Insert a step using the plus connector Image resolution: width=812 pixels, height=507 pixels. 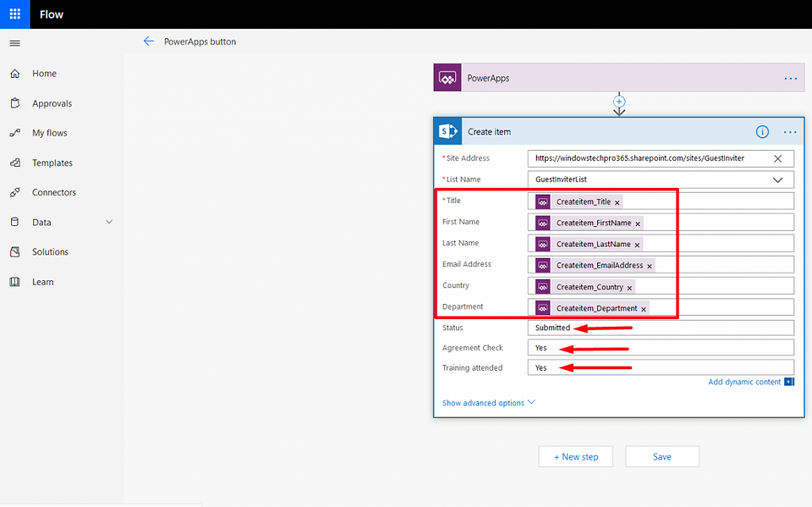click(619, 101)
